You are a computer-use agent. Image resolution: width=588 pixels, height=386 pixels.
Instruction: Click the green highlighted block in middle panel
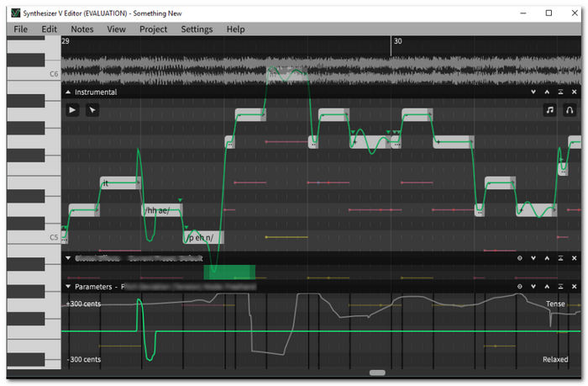(229, 272)
